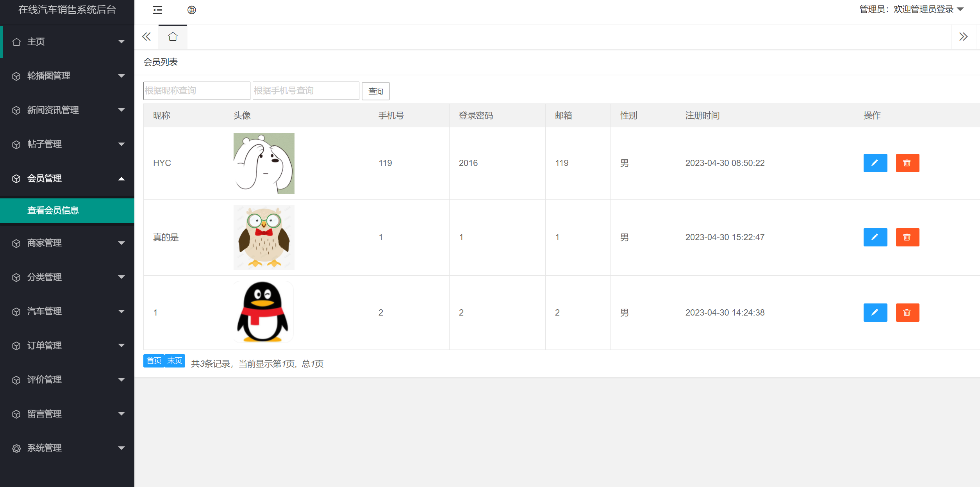Click the right double-chevron tab scroll icon
980x487 pixels.
click(963, 37)
